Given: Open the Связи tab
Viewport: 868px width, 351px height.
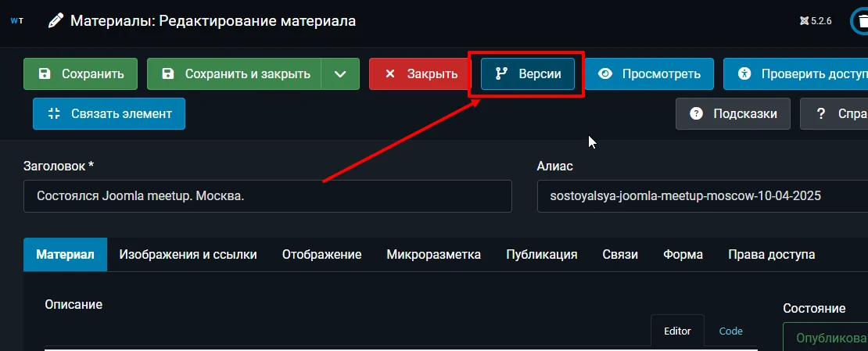Looking at the screenshot, I should [620, 255].
